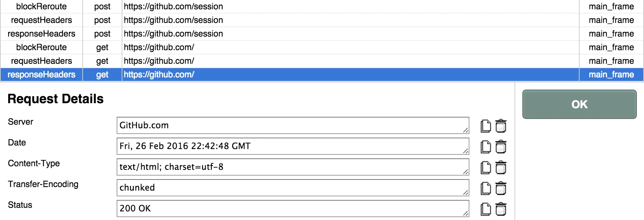The image size is (644, 220).
Task: Delete the Status row
Action: (x=501, y=209)
